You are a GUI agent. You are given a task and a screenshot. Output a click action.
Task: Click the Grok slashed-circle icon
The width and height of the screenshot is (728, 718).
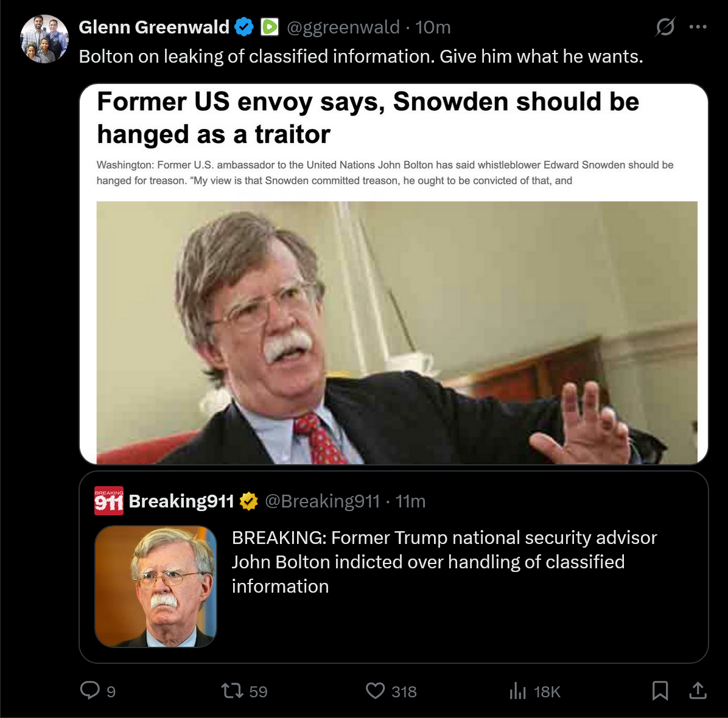tap(665, 26)
